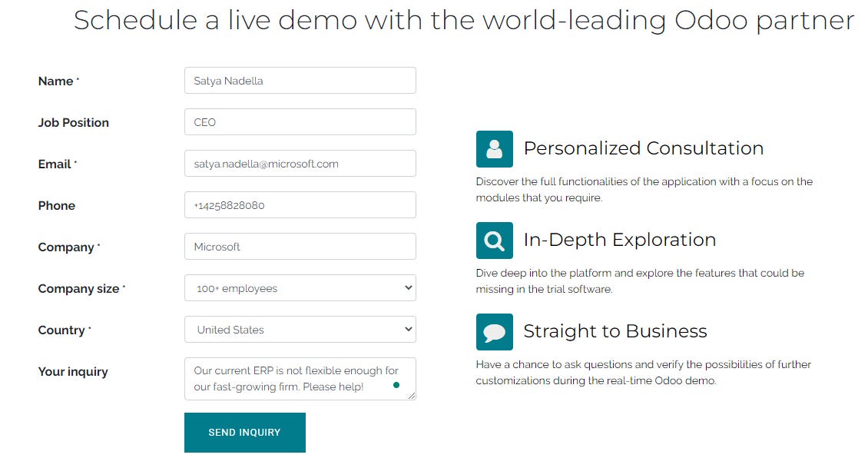Click the Personalized Consultation person icon

click(495, 149)
